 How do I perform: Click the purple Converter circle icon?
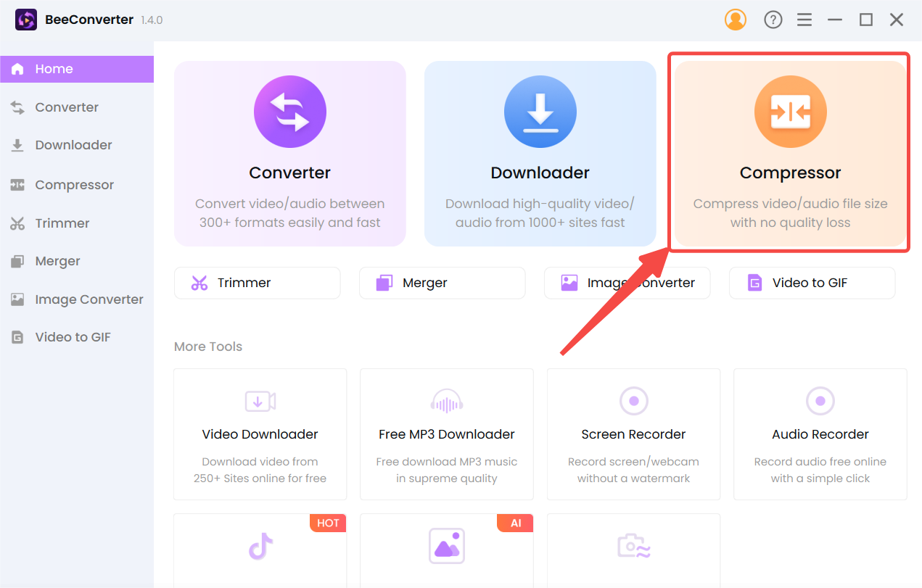coord(290,112)
